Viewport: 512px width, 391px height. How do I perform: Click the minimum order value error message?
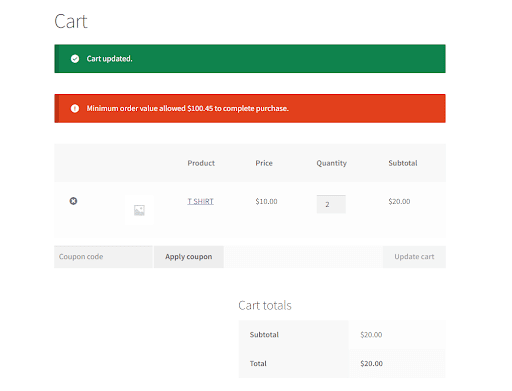coord(188,108)
